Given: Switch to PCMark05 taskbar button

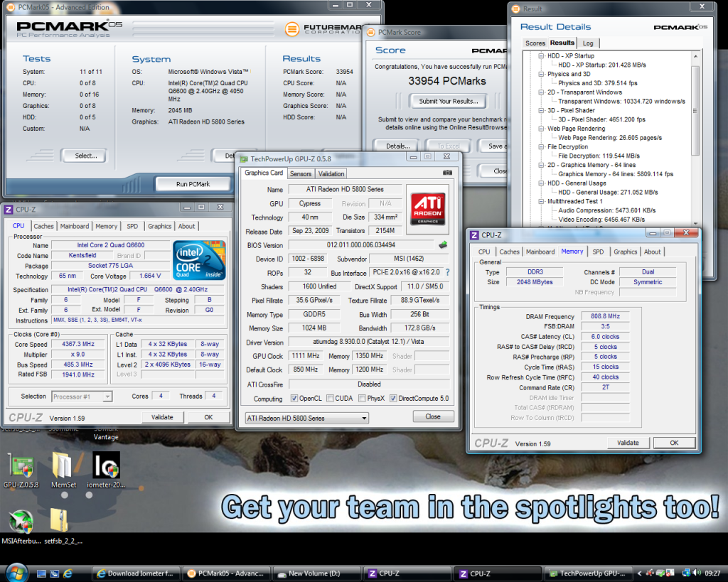Looking at the screenshot, I should (226, 573).
